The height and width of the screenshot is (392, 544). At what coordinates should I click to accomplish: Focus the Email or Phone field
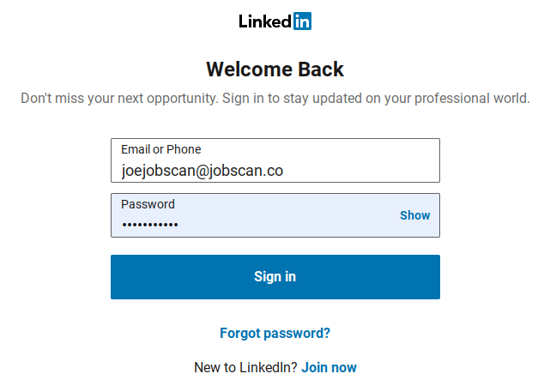(x=275, y=161)
